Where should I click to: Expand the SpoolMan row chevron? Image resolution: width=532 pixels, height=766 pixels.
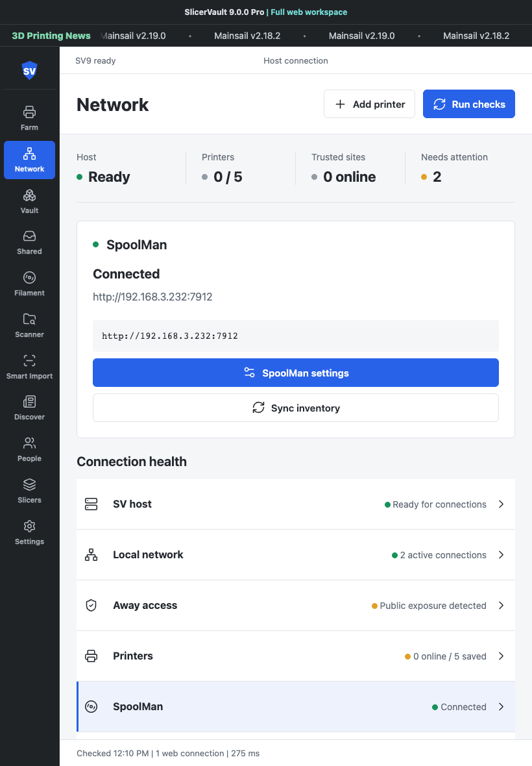[502, 707]
